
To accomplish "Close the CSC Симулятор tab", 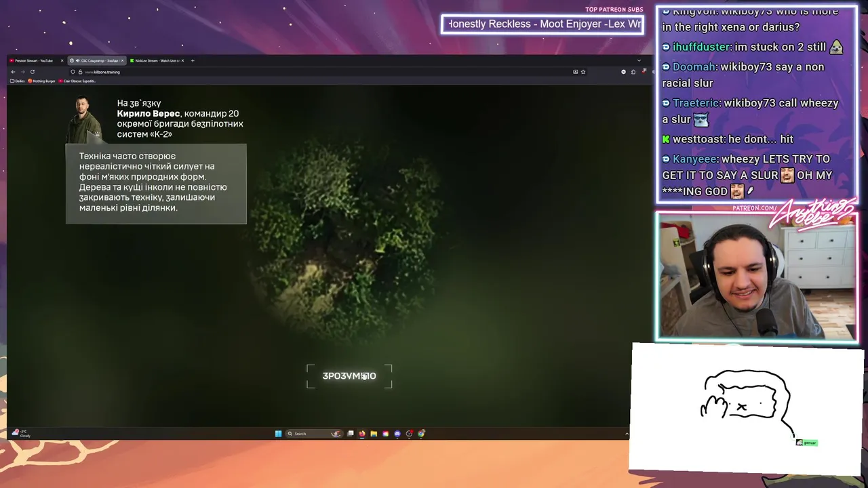I will (x=122, y=60).
